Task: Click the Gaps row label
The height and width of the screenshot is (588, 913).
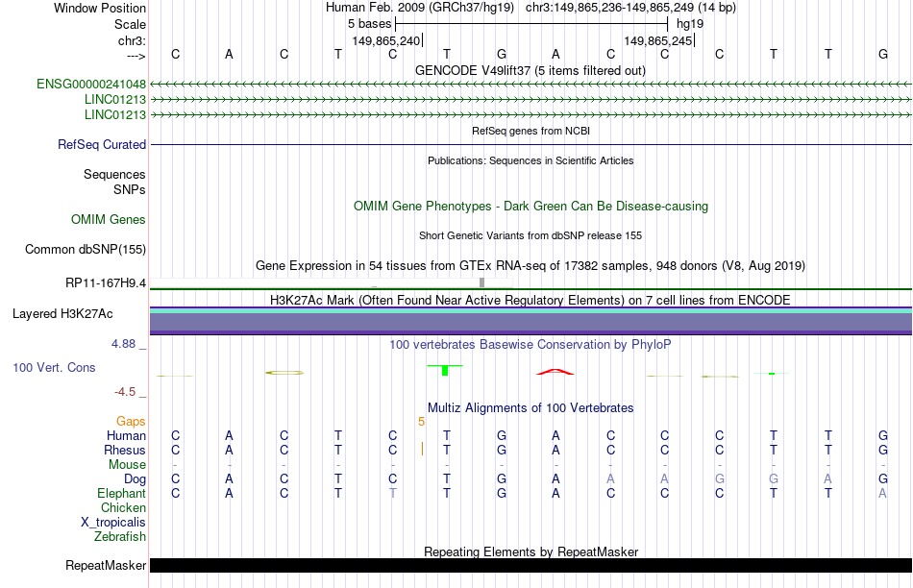Action: coord(131,422)
